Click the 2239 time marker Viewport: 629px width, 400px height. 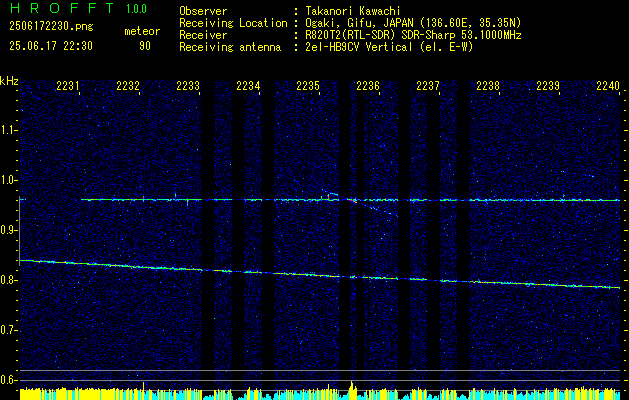tap(548, 85)
